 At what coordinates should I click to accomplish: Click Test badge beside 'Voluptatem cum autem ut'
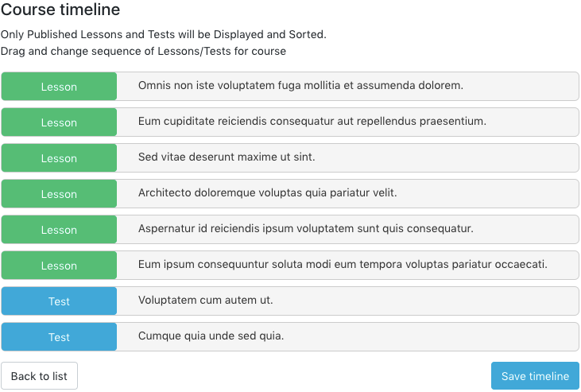tap(59, 301)
